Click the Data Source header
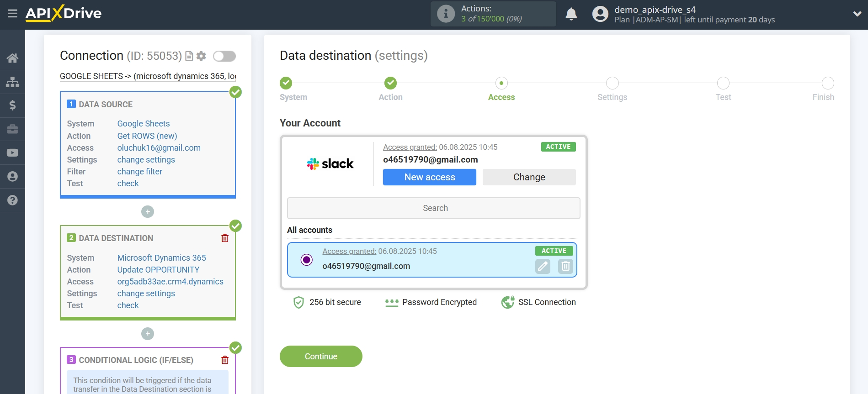The height and width of the screenshot is (394, 868). click(106, 105)
